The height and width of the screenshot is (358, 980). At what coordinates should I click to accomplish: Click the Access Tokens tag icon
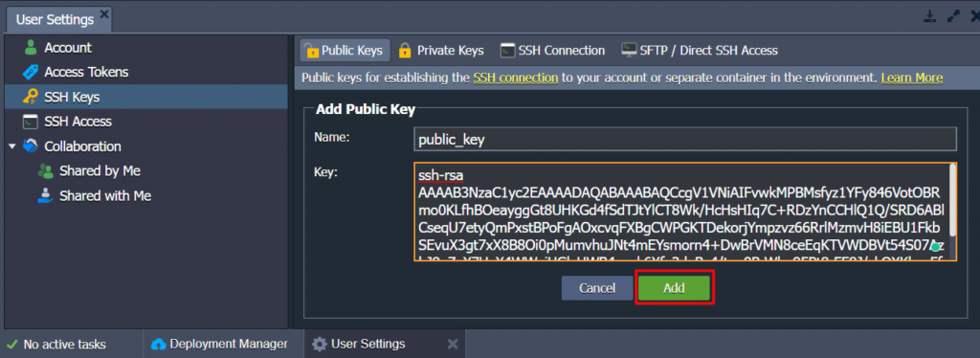pyautogui.click(x=30, y=72)
